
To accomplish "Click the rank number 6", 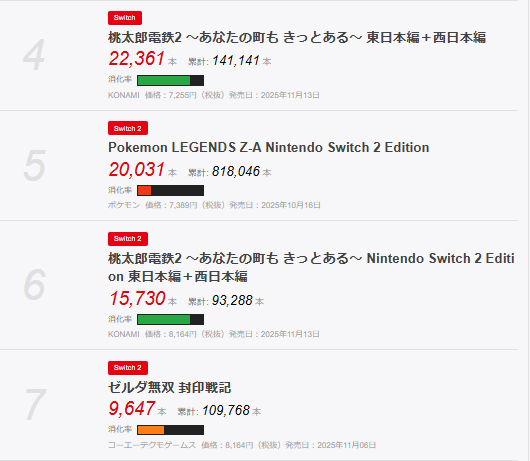I will 34,285.
